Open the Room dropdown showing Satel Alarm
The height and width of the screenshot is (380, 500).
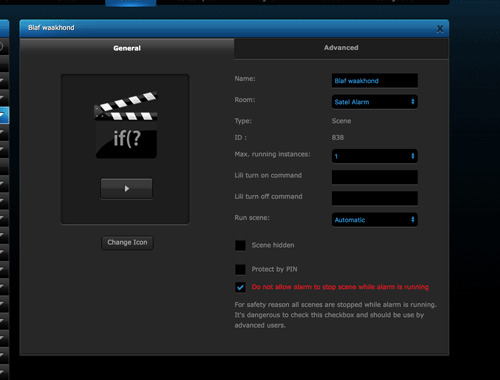375,102
